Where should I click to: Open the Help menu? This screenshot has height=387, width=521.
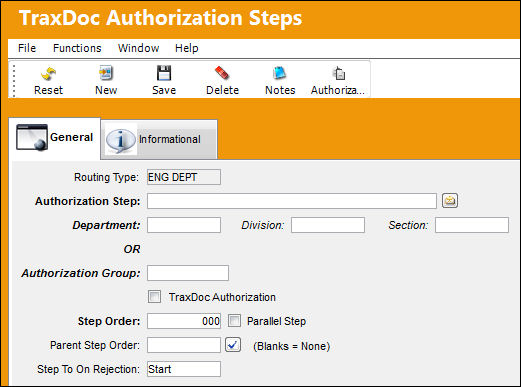(187, 48)
